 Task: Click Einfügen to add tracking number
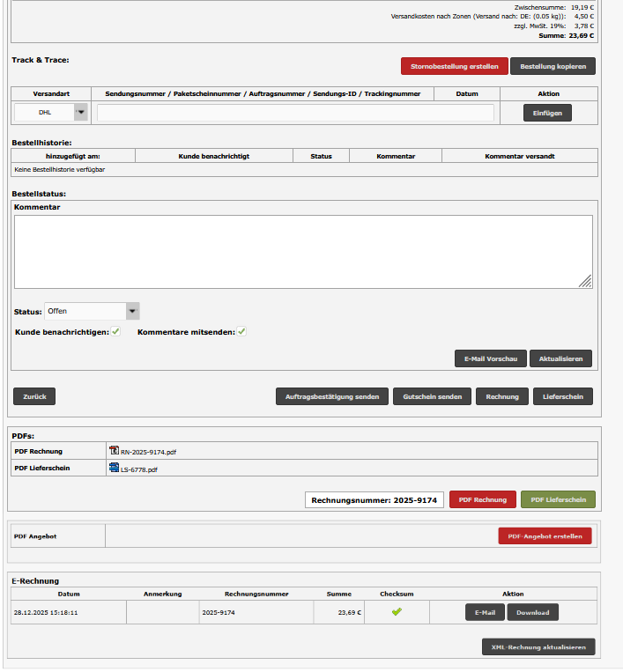pyautogui.click(x=547, y=112)
